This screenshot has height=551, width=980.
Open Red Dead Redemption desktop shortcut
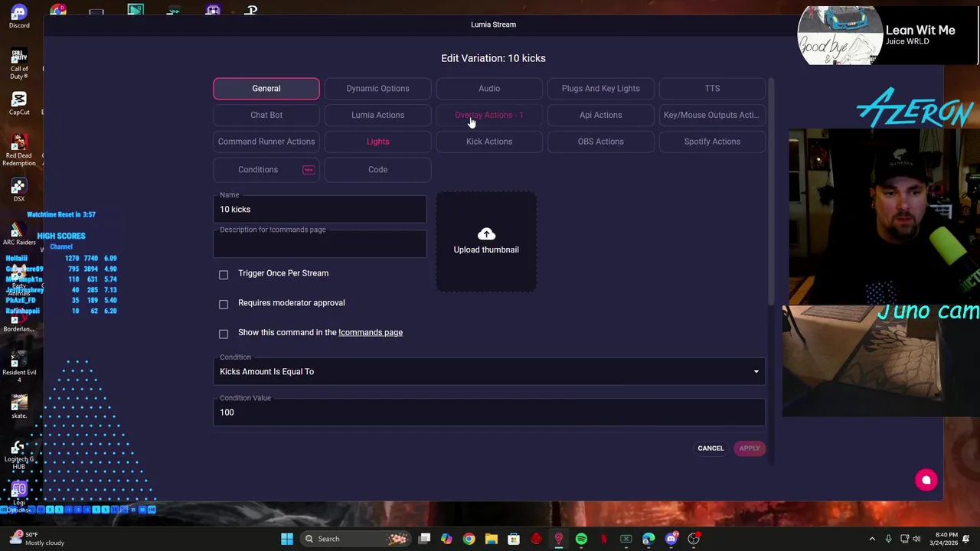click(x=19, y=149)
